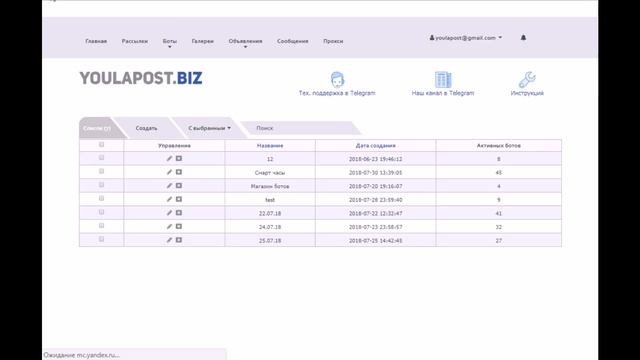Click the square delete icon for "22.07.18"

pyautogui.click(x=179, y=213)
